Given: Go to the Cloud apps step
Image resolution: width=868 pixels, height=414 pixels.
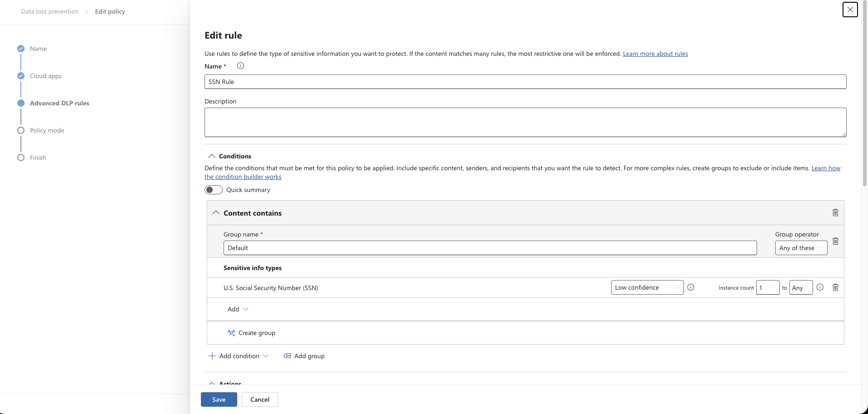Looking at the screenshot, I should (45, 76).
